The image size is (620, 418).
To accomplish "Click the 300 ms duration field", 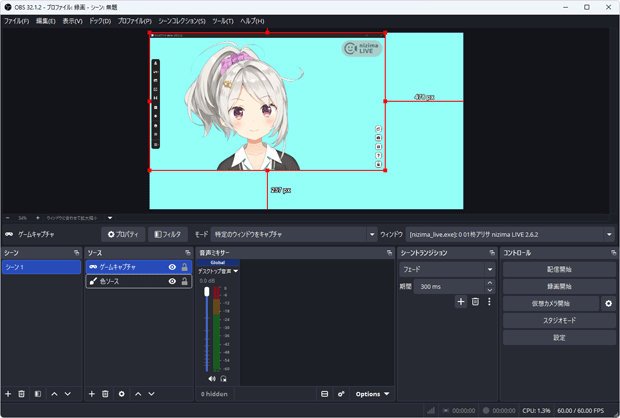I will point(449,286).
